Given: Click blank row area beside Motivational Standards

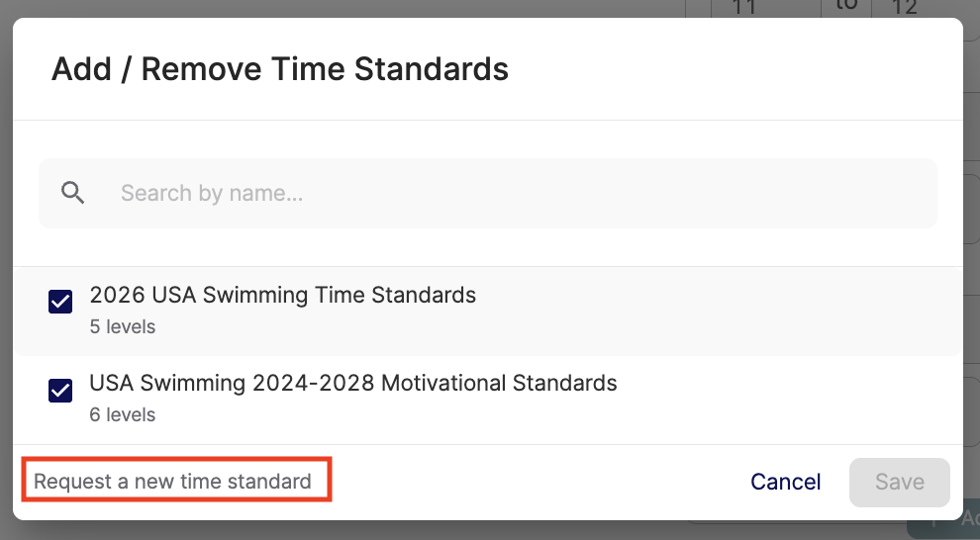Looking at the screenshot, I should (x=792, y=396).
